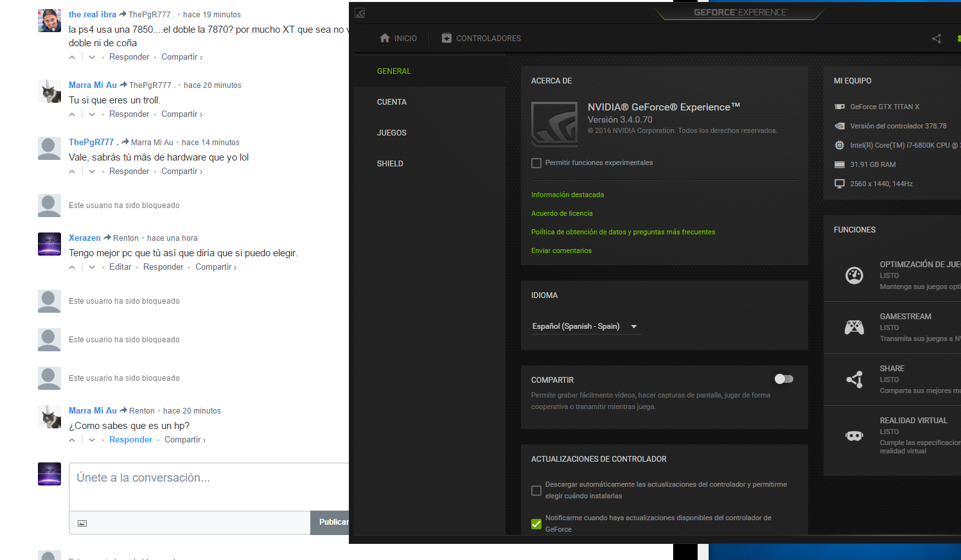Image resolution: width=961 pixels, height=560 pixels.
Task: Click the NVIDIA GeForce Experience logo thumbnail
Action: pos(554,124)
